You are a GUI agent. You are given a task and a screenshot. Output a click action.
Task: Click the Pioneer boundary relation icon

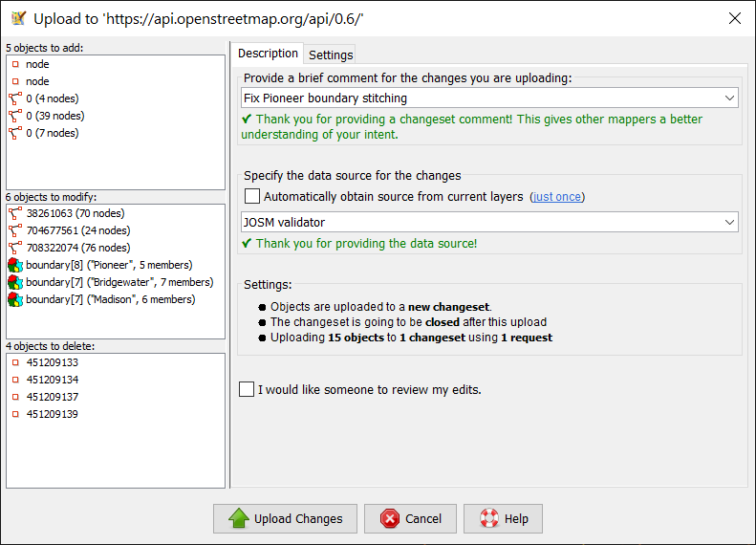click(15, 265)
